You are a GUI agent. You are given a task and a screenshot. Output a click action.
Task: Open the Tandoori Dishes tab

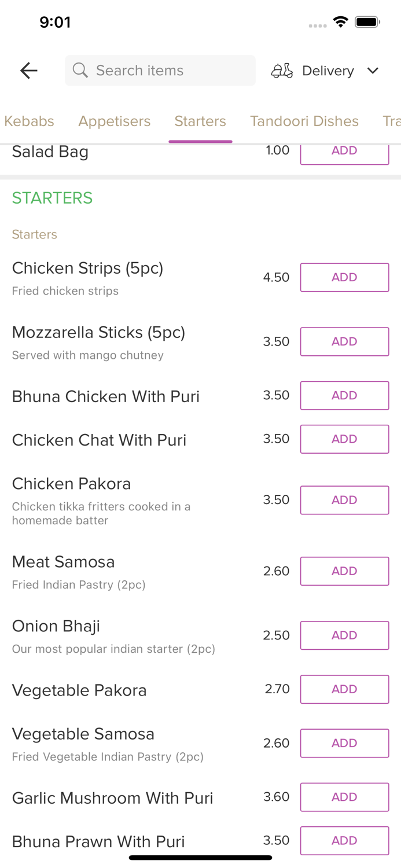[304, 122]
